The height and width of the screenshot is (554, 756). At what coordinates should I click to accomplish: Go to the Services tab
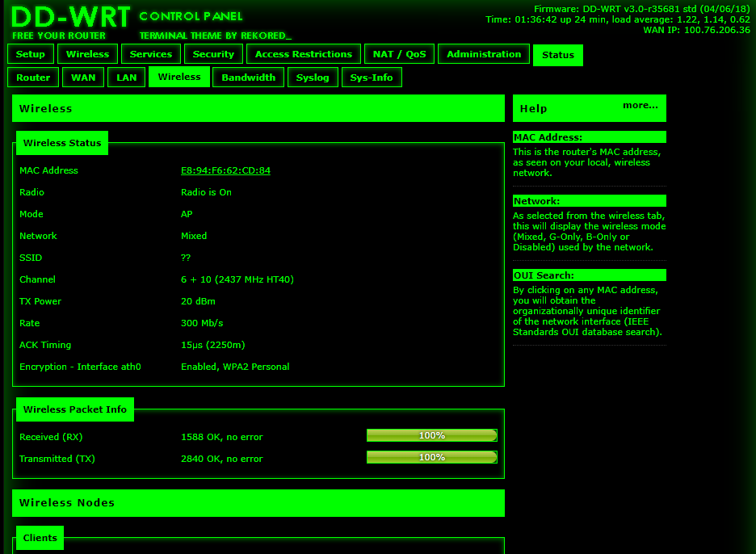click(151, 54)
